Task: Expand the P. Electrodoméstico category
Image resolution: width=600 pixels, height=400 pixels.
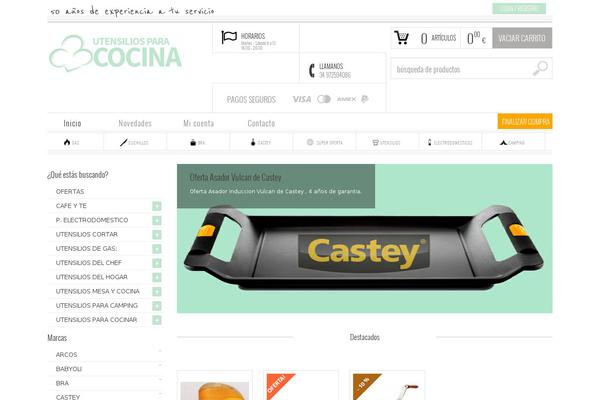Action: 157,220
